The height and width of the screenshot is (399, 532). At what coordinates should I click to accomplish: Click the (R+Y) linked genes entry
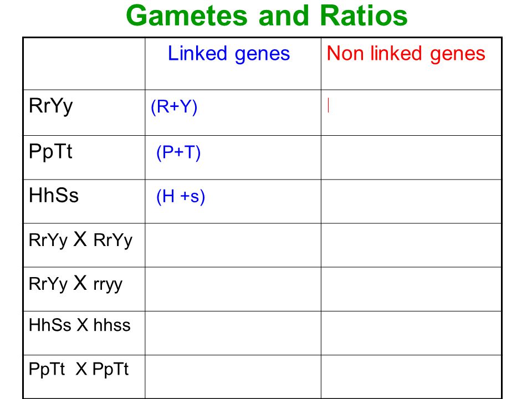click(174, 107)
